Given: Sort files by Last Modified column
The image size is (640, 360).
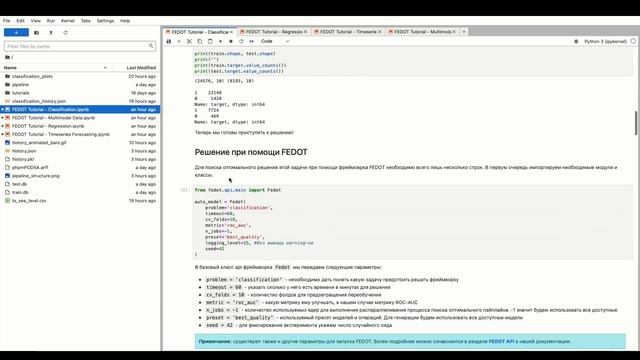Looking at the screenshot, I should coord(141,68).
